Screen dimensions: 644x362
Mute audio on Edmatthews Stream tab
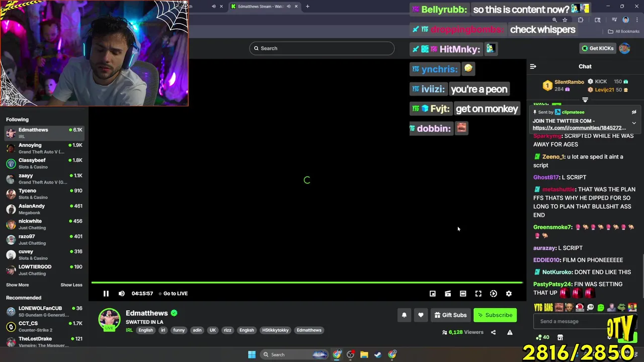coord(288,7)
